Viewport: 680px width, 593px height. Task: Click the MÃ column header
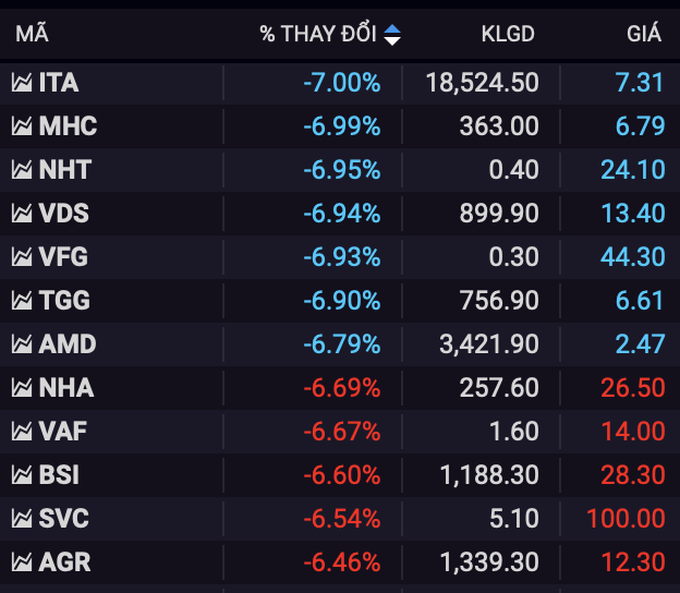(32, 34)
